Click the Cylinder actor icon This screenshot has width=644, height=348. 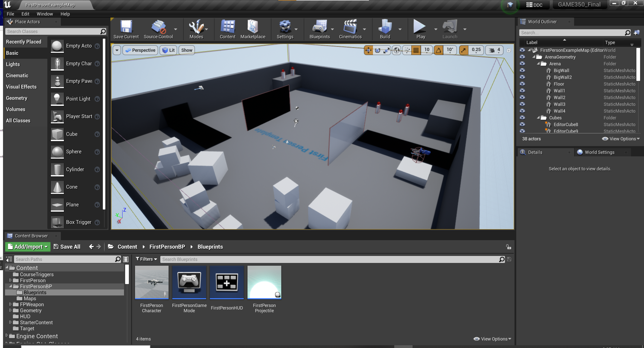[57, 169]
